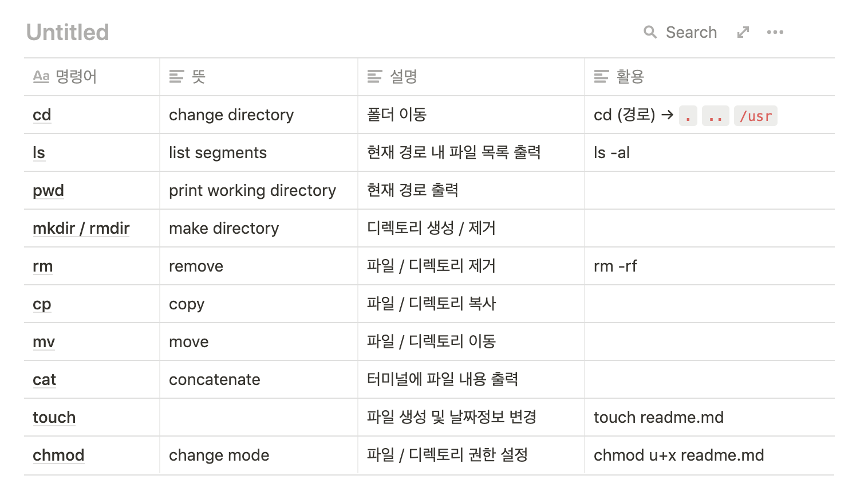
Task: Open the mv row page
Action: (44, 342)
